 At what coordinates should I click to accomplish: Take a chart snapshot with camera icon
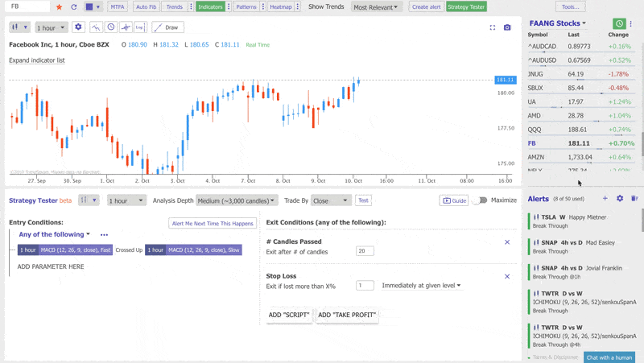(507, 27)
